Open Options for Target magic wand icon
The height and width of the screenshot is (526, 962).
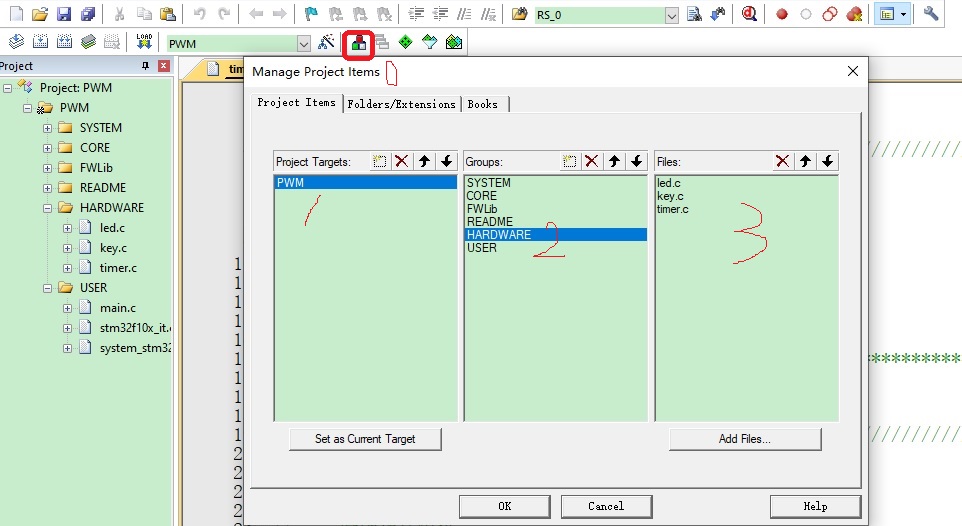pos(326,43)
